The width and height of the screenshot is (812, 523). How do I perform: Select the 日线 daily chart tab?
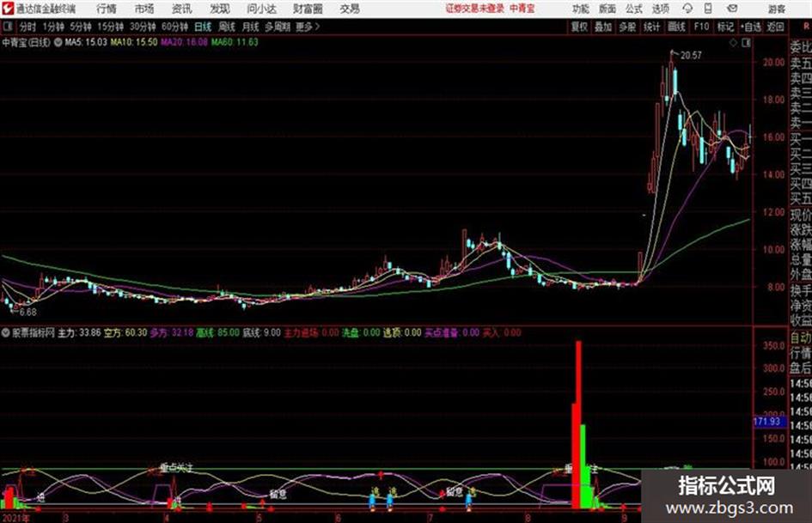pyautogui.click(x=203, y=27)
